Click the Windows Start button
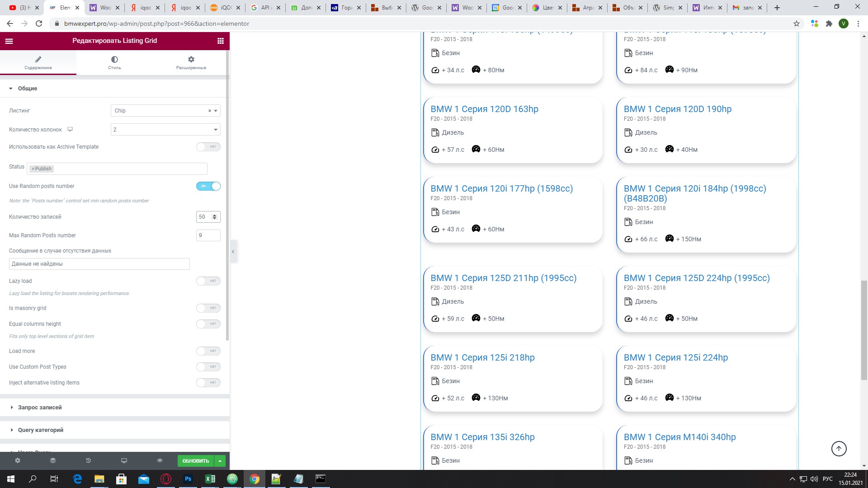 11,479
